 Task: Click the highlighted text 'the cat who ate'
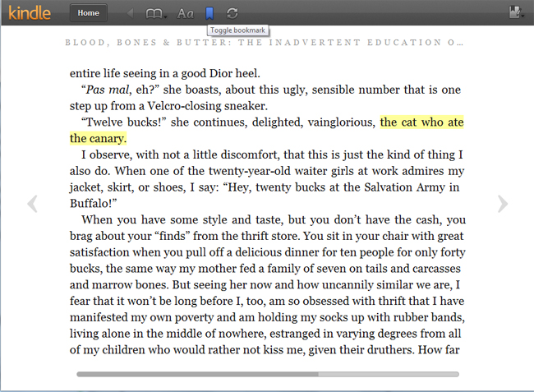421,122
